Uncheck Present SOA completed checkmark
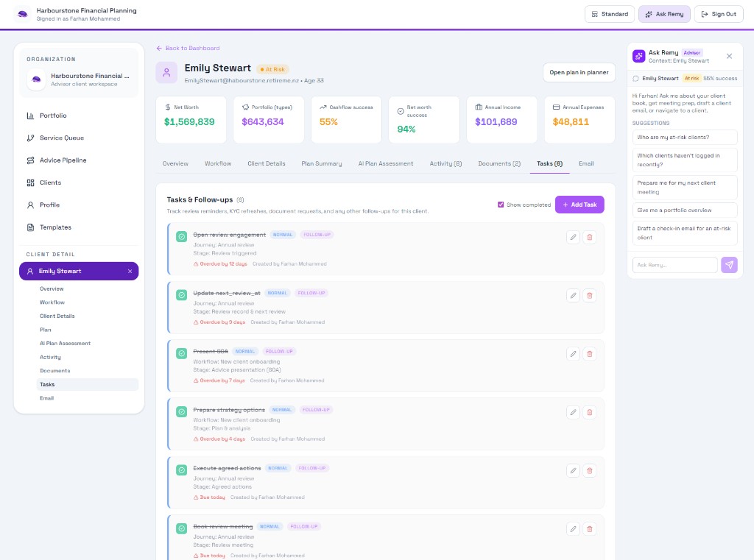 (181, 353)
